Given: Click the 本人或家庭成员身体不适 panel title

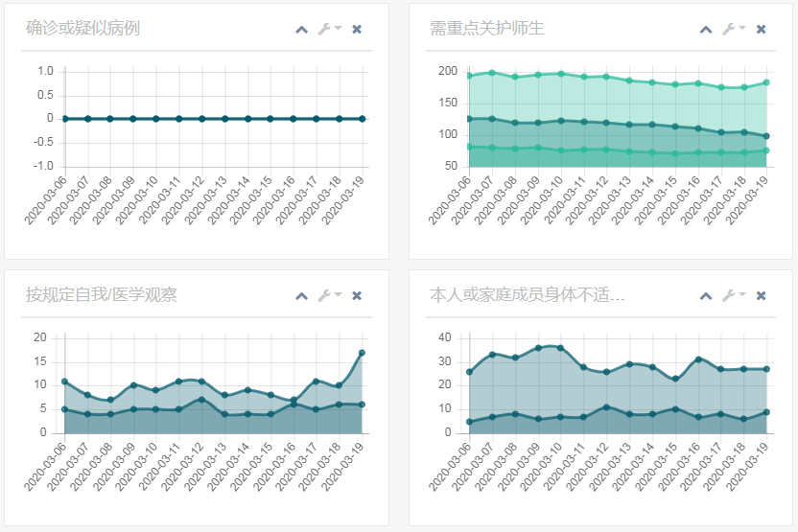Looking at the screenshot, I should pyautogui.click(x=528, y=295).
